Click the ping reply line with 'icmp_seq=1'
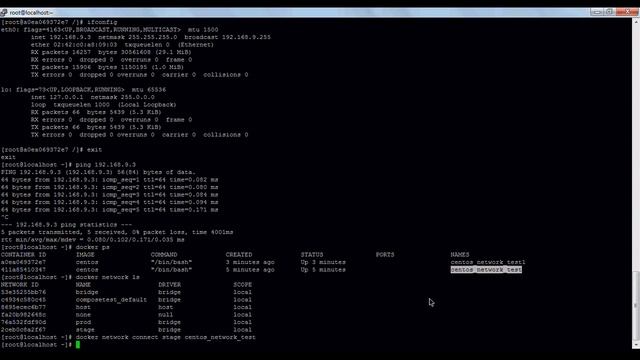The image size is (640, 360). (x=109, y=180)
